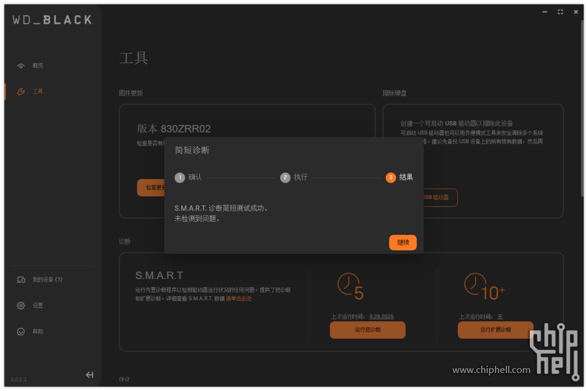Maximize the WD_BLACK window

click(560, 12)
